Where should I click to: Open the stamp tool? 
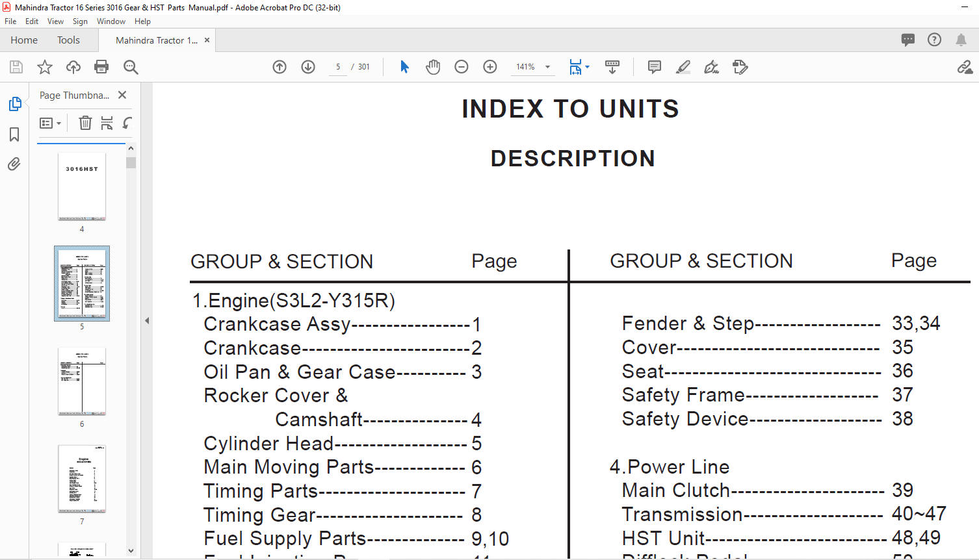[x=740, y=67]
